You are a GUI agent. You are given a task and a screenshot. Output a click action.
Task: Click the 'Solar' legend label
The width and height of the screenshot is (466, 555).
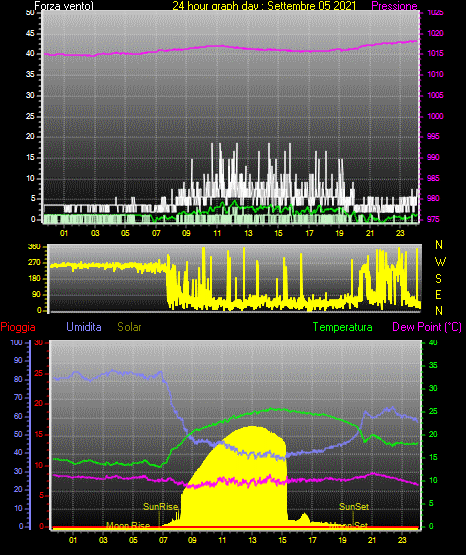tap(129, 327)
